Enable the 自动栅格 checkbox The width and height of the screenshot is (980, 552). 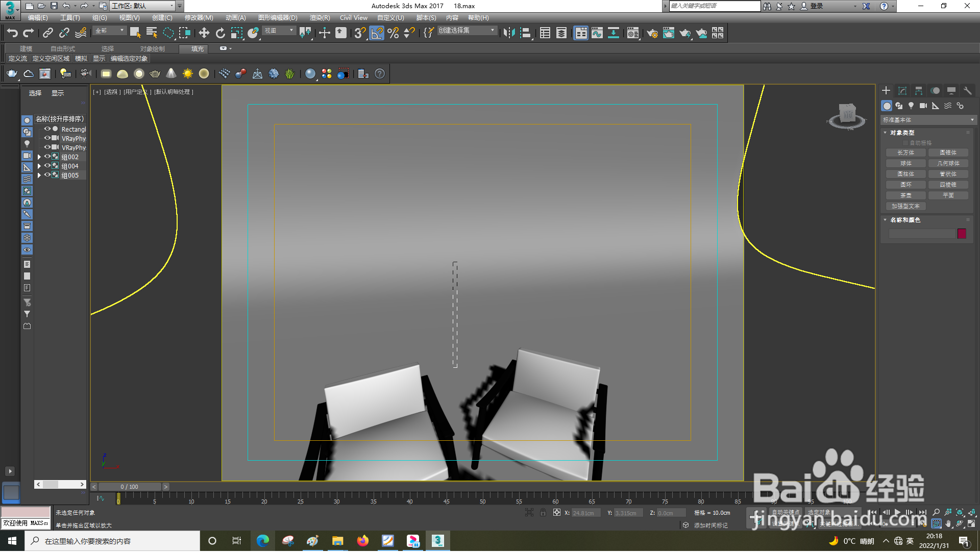pos(906,143)
